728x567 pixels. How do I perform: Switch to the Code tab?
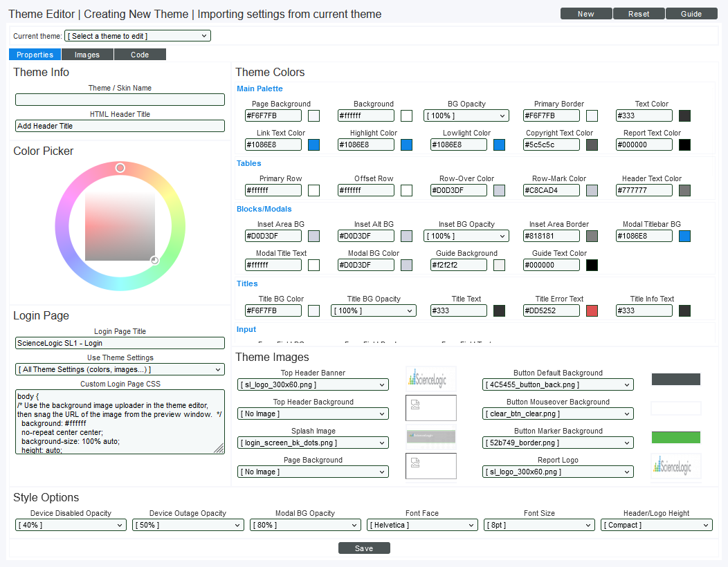click(x=140, y=55)
